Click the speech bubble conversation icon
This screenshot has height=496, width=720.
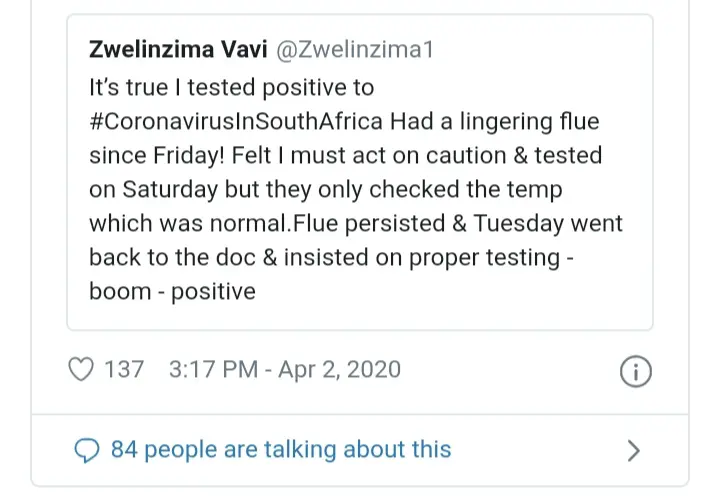pyautogui.click(x=86, y=450)
